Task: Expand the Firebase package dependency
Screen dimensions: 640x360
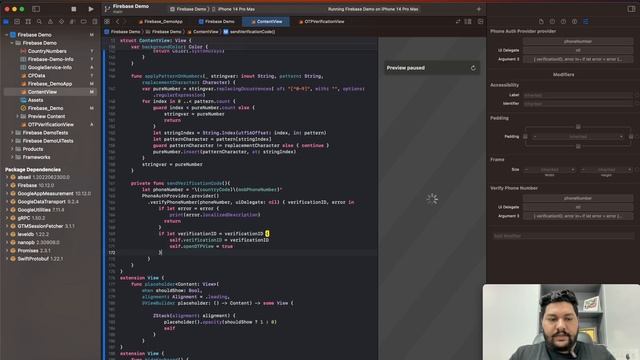Action: coord(7,186)
